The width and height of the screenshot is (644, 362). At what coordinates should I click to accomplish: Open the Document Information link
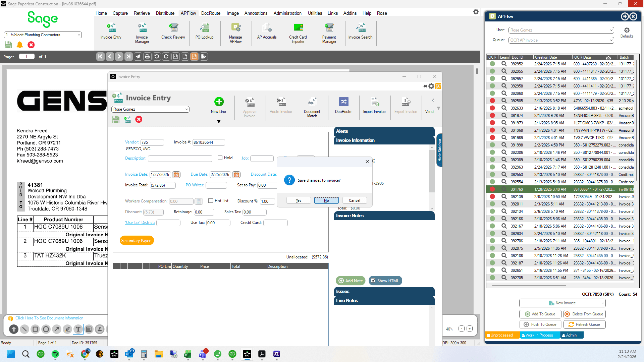click(49, 318)
